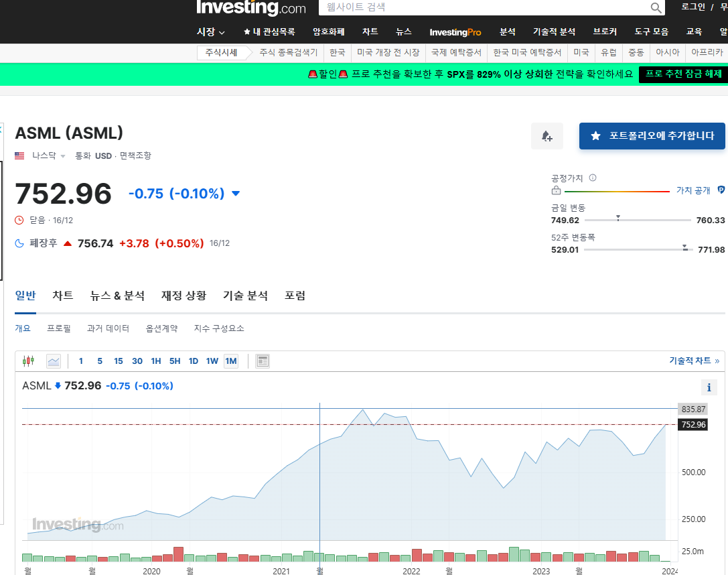Viewport: 728px width, 575px height.
Task: Open 미국 개장 전 시장 link
Action: tap(388, 52)
